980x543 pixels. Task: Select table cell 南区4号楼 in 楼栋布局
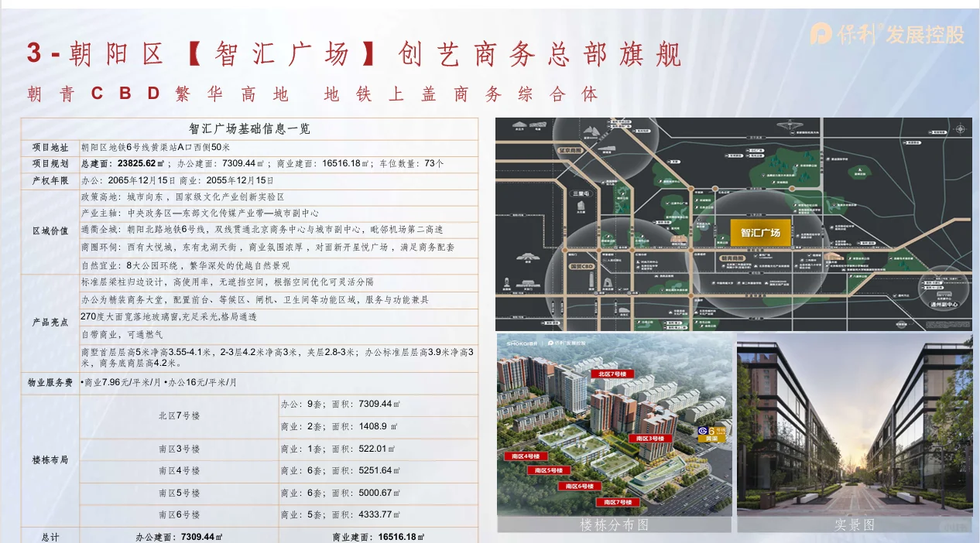[179, 470]
